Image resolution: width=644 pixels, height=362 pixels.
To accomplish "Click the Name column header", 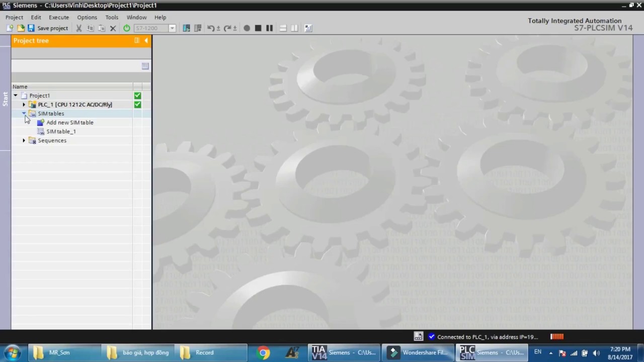I will coord(72,86).
